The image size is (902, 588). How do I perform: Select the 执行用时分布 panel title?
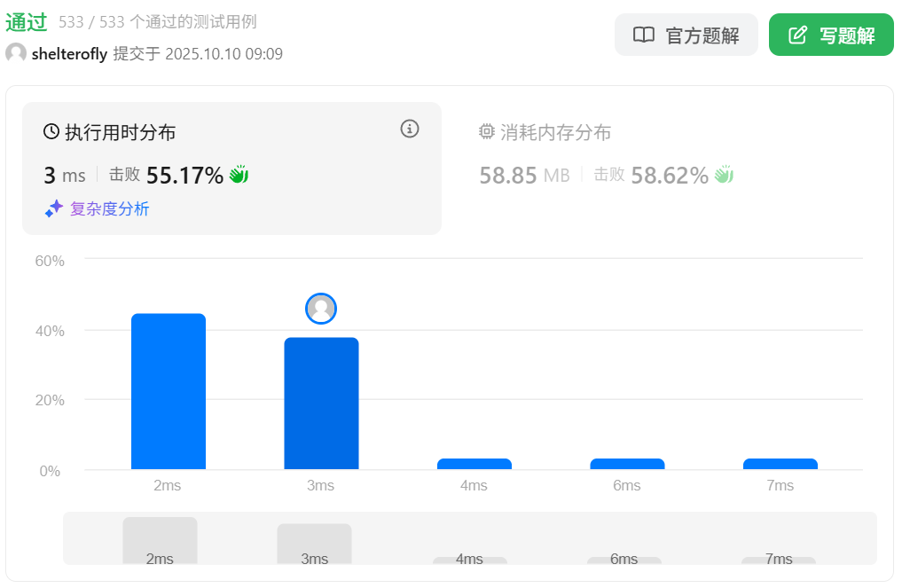pyautogui.click(x=120, y=133)
